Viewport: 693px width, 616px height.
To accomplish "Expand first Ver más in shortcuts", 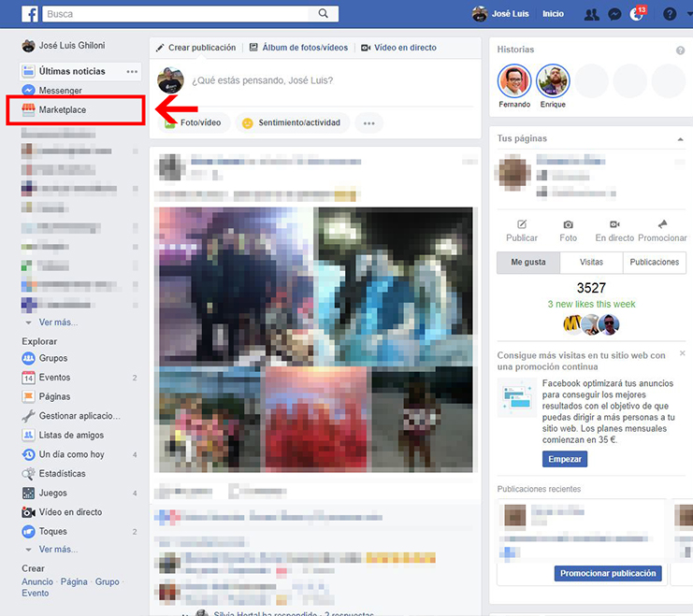I will tap(57, 322).
